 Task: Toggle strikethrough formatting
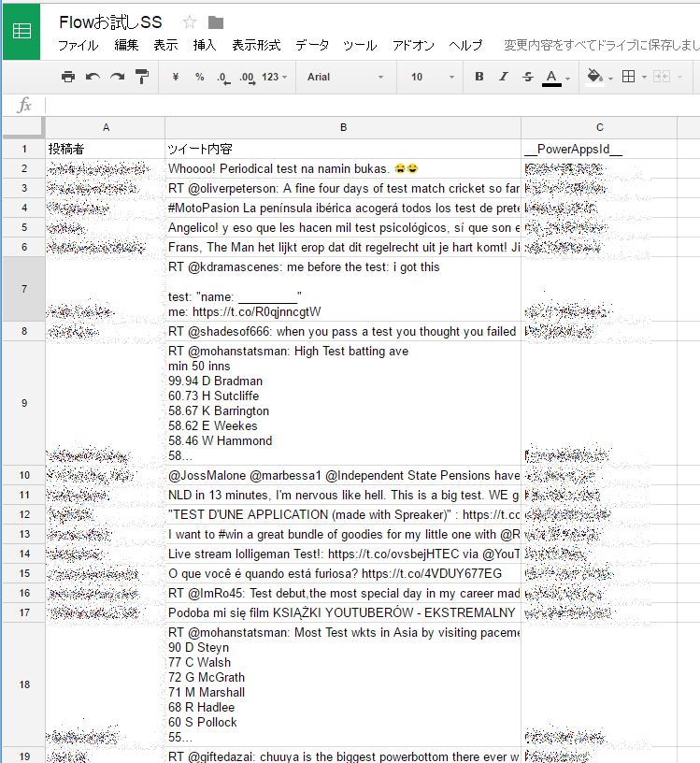point(528,77)
